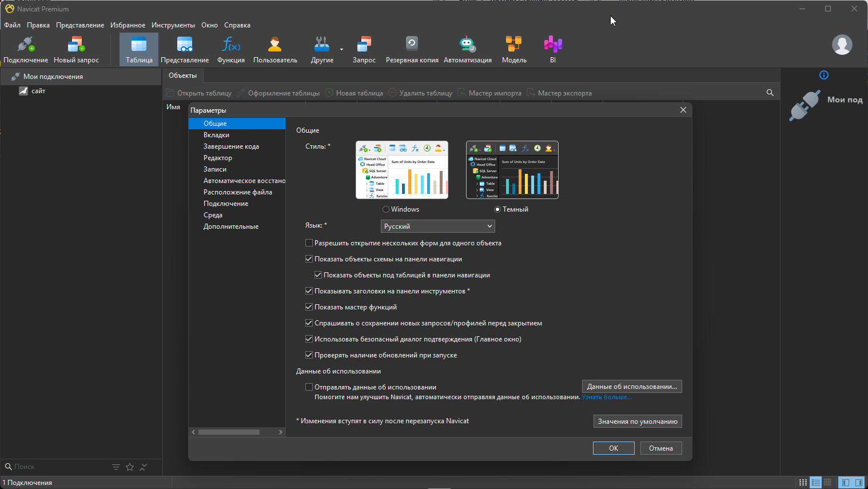Select the Функция toolbar icon
The image size is (868, 489).
pyautogui.click(x=231, y=49)
